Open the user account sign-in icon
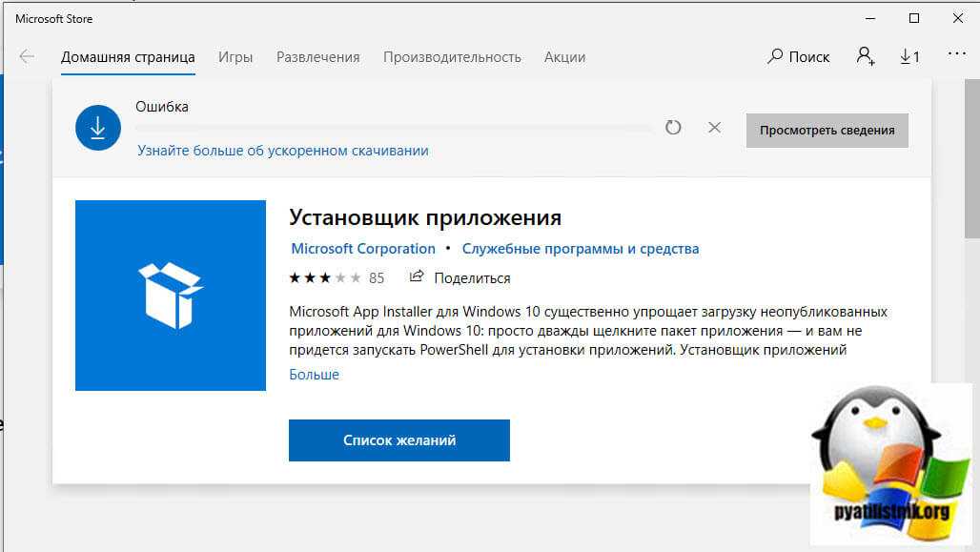The width and height of the screenshot is (980, 552). pos(865,57)
